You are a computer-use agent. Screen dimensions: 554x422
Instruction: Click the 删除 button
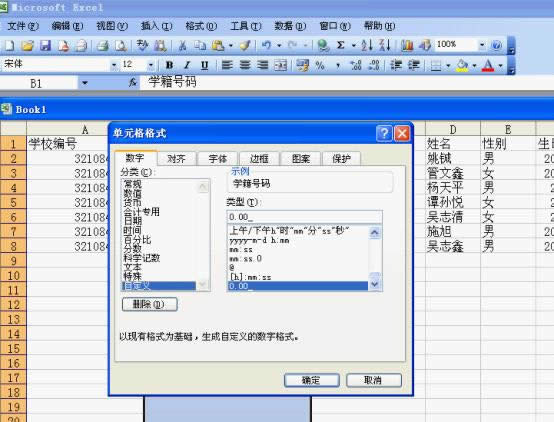coord(149,304)
